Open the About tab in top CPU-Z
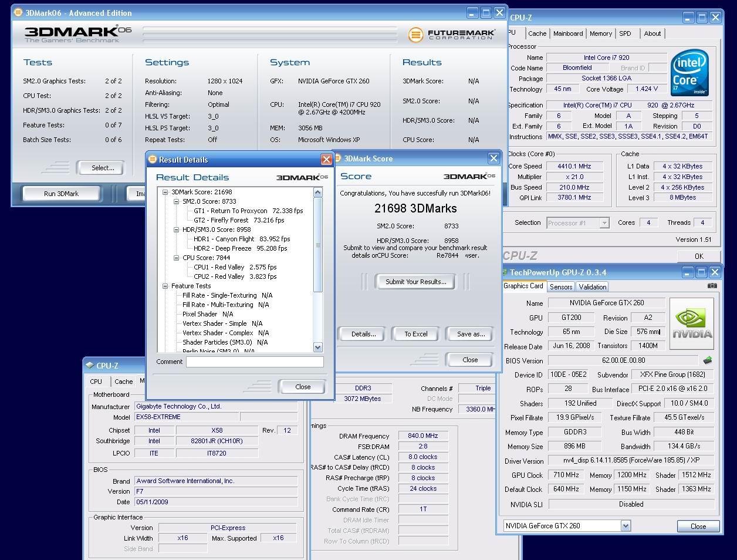737x560 pixels. point(652,33)
